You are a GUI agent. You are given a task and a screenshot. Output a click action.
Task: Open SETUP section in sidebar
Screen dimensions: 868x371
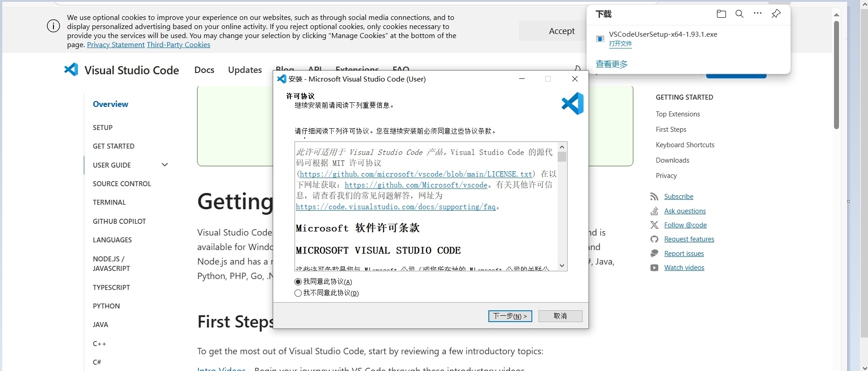(x=103, y=128)
